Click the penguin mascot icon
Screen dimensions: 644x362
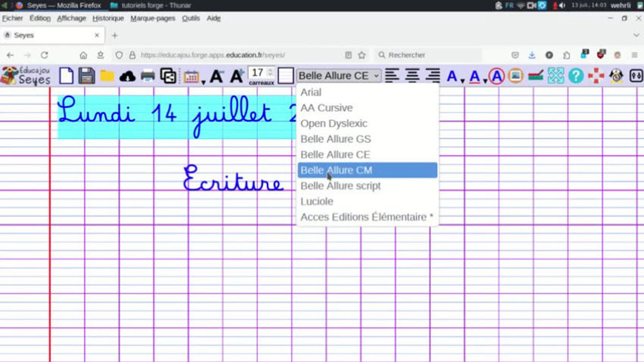coord(616,76)
